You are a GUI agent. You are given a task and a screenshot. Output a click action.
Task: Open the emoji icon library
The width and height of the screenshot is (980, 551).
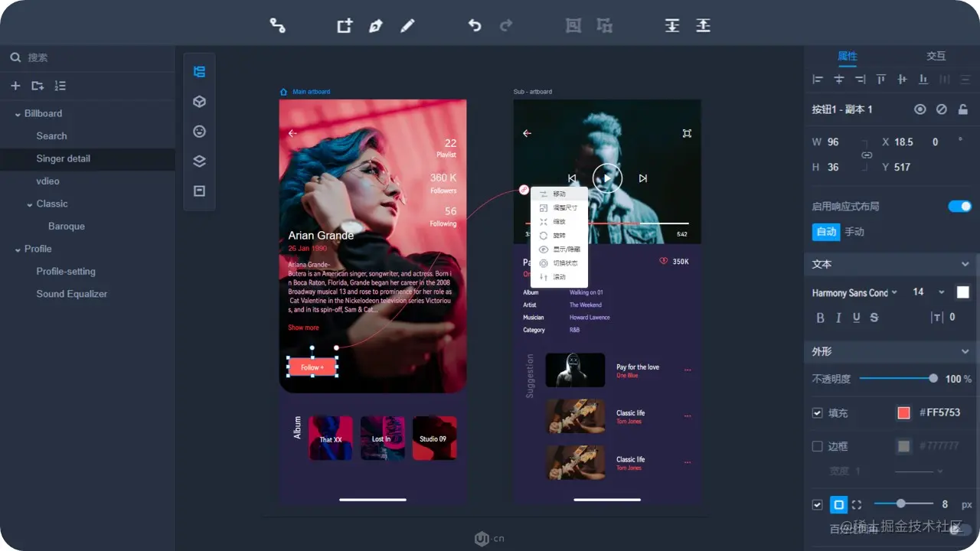point(199,132)
